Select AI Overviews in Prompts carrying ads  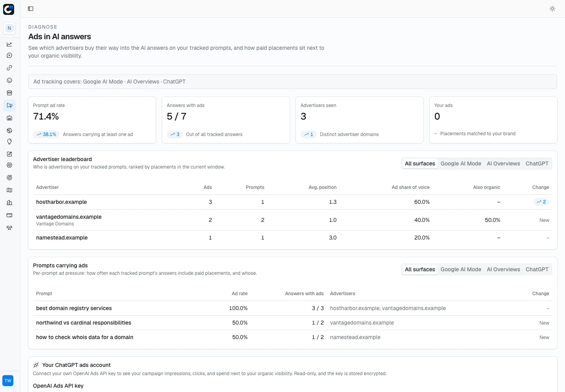click(x=503, y=269)
